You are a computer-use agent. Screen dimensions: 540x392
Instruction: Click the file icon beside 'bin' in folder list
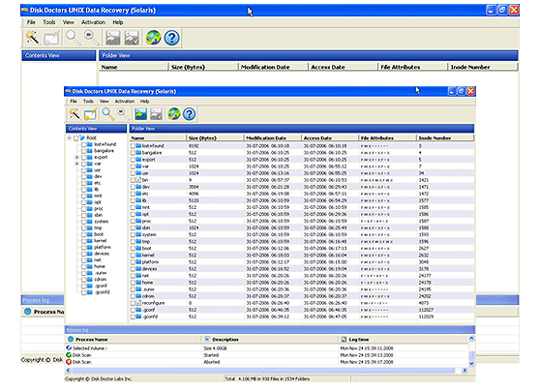click(x=138, y=180)
